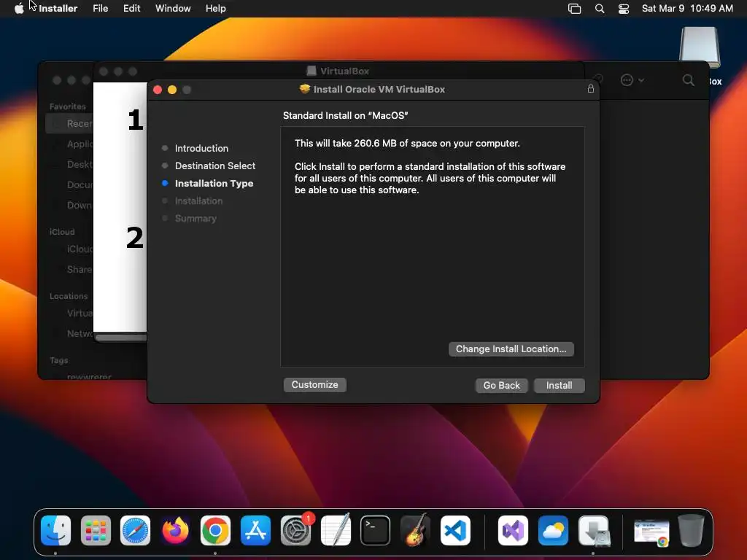This screenshot has width=747, height=560.
Task: Open Terminal from the Dock
Action: click(376, 531)
